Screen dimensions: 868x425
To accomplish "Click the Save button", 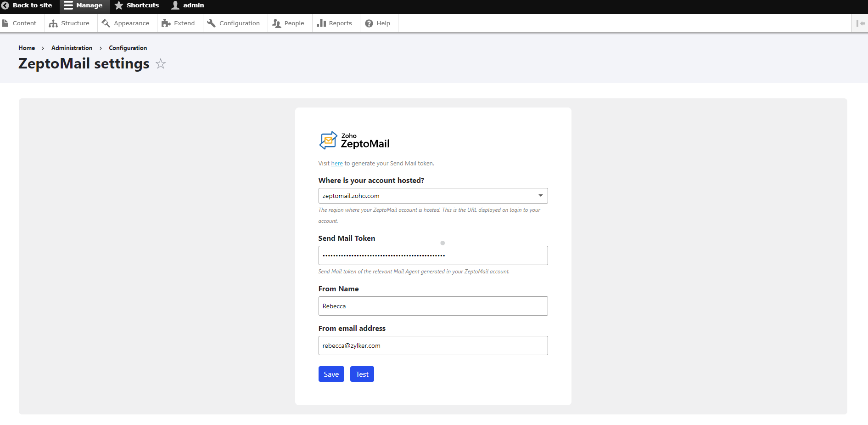I will point(331,374).
